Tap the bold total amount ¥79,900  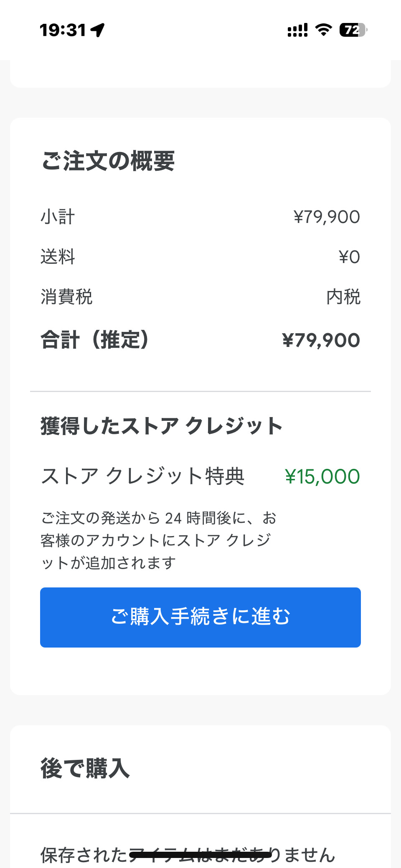pyautogui.click(x=321, y=340)
